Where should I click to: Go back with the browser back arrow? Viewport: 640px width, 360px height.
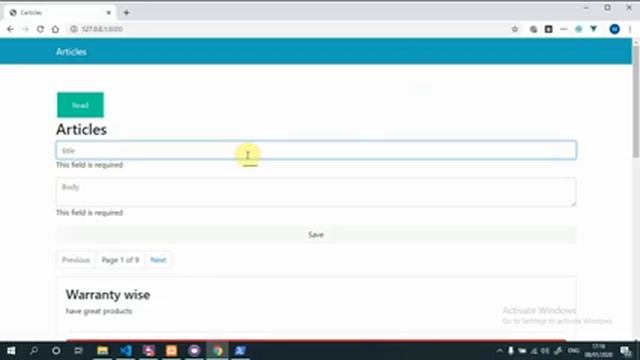click(x=10, y=29)
